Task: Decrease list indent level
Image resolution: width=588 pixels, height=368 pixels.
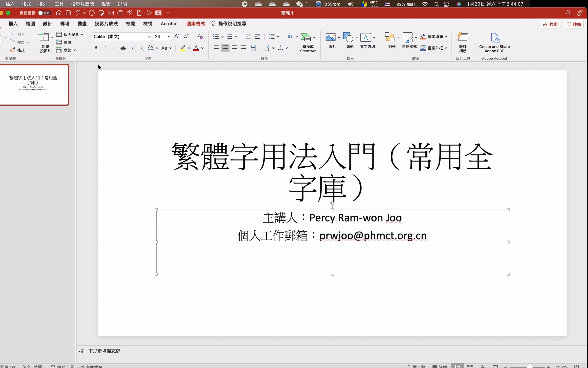Action: click(248, 36)
